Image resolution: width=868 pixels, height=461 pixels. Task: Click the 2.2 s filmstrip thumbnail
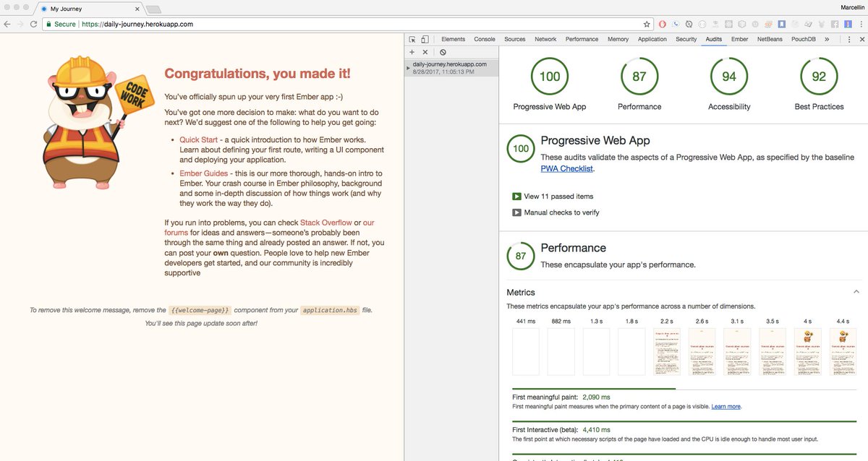click(667, 352)
